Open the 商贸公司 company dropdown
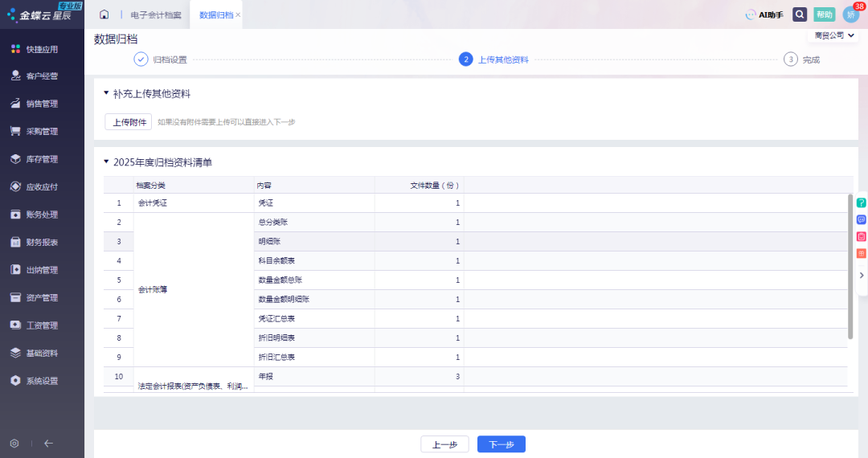Image resolution: width=868 pixels, height=458 pixels. click(834, 35)
